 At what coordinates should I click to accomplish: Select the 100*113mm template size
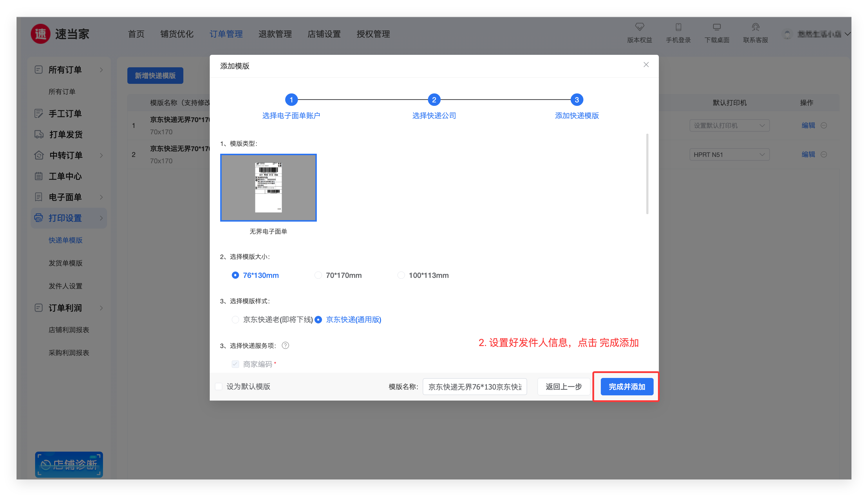401,275
